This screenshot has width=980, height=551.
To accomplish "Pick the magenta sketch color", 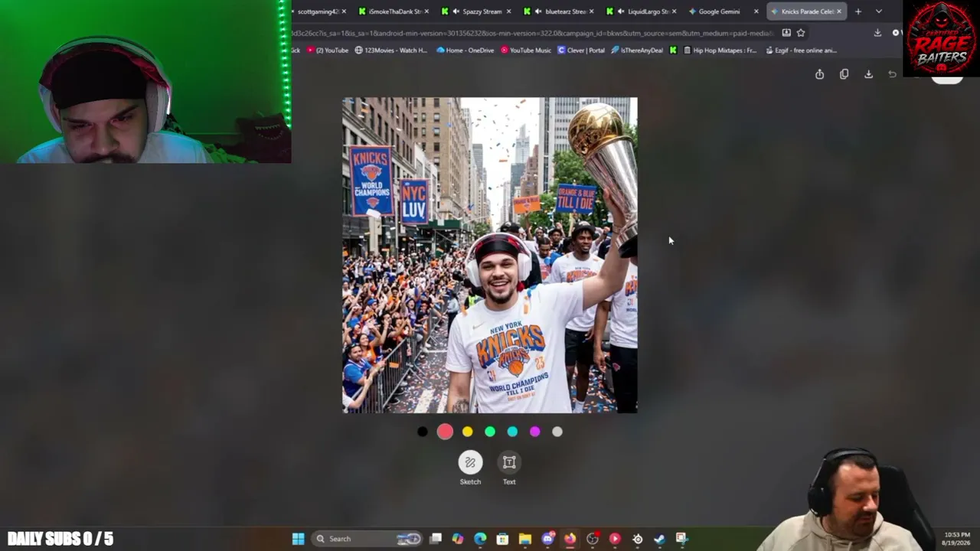I will 535,432.
